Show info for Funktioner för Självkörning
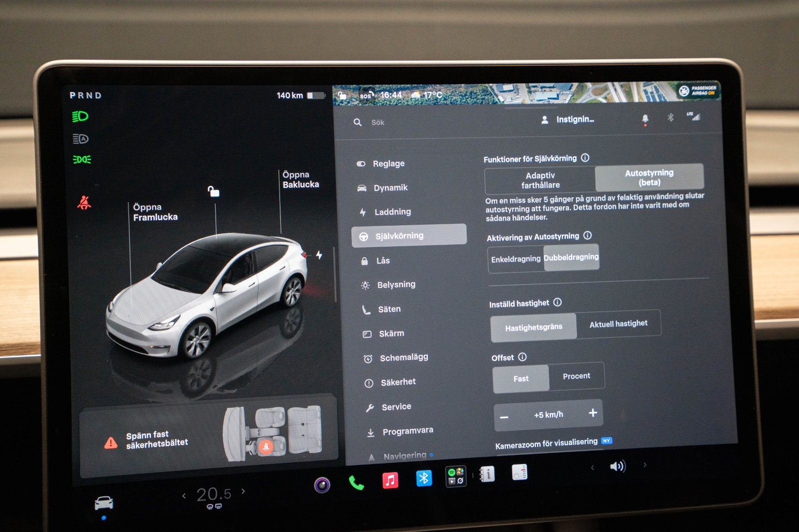The image size is (799, 532). tap(585, 158)
